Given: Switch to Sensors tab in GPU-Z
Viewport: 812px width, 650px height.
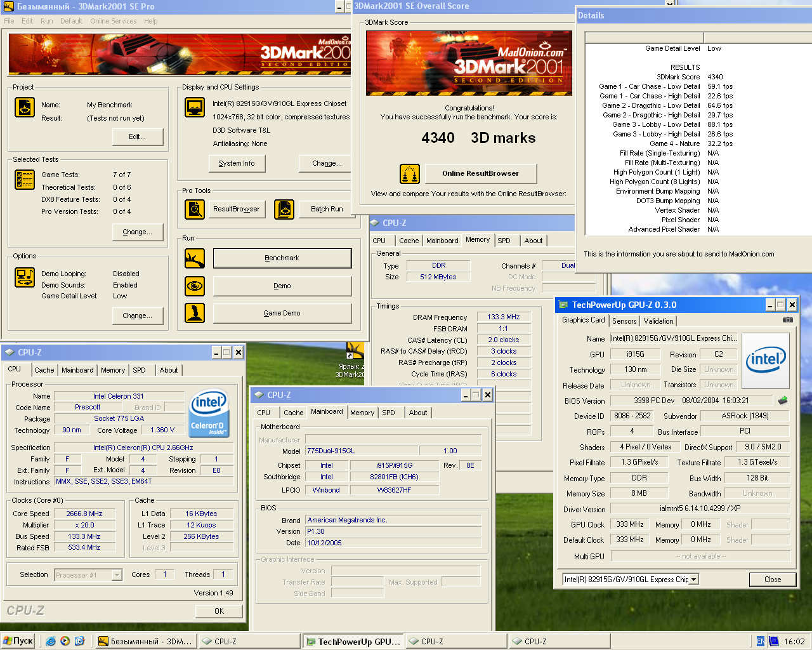Looking at the screenshot, I should tap(624, 321).
